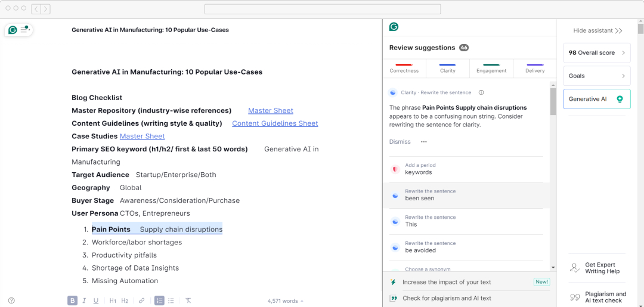This screenshot has height=307, width=644.
Task: Apply Heading 2 style
Action: coord(125,301)
